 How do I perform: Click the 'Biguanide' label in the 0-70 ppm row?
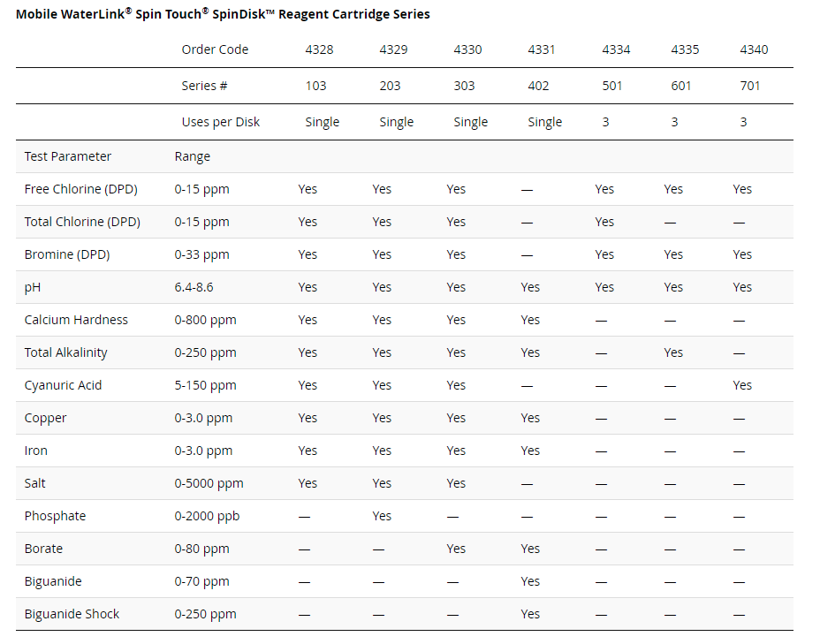point(53,582)
